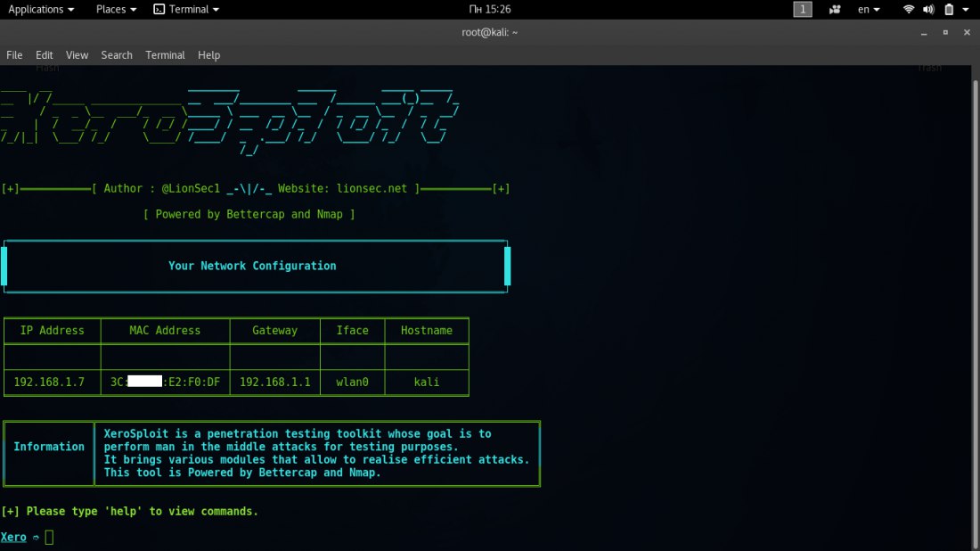Click the 'IP Address' column header
Image resolution: width=980 pixels, height=551 pixels.
[x=52, y=330]
